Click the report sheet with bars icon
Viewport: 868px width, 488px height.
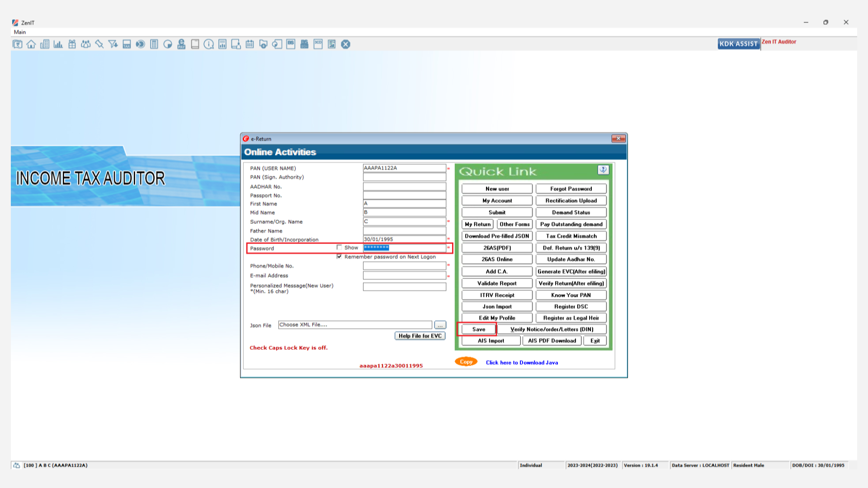222,44
